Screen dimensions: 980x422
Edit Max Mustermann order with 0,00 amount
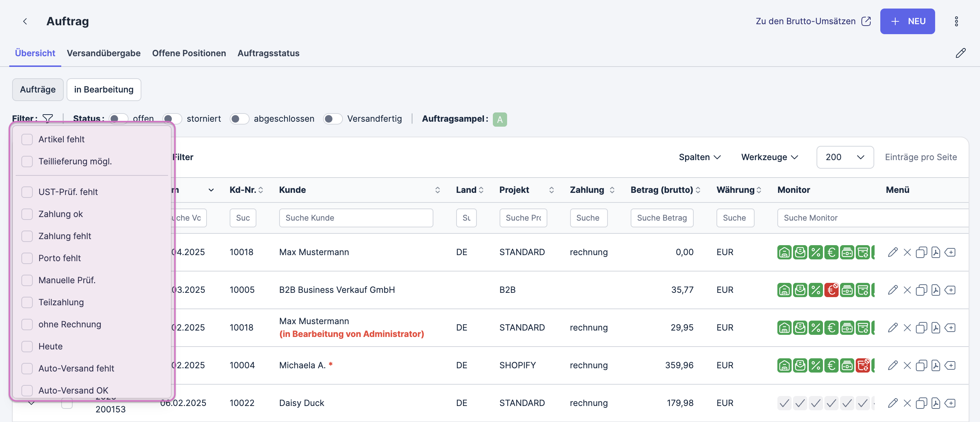(x=892, y=252)
